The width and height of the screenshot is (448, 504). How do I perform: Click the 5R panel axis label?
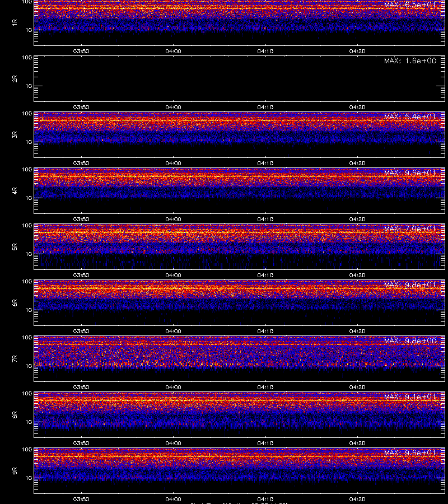[15, 246]
